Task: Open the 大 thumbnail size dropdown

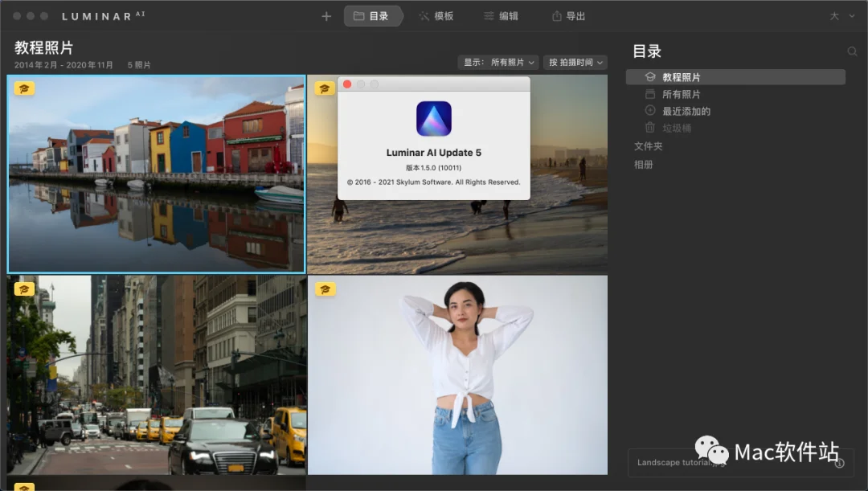Action: (842, 16)
